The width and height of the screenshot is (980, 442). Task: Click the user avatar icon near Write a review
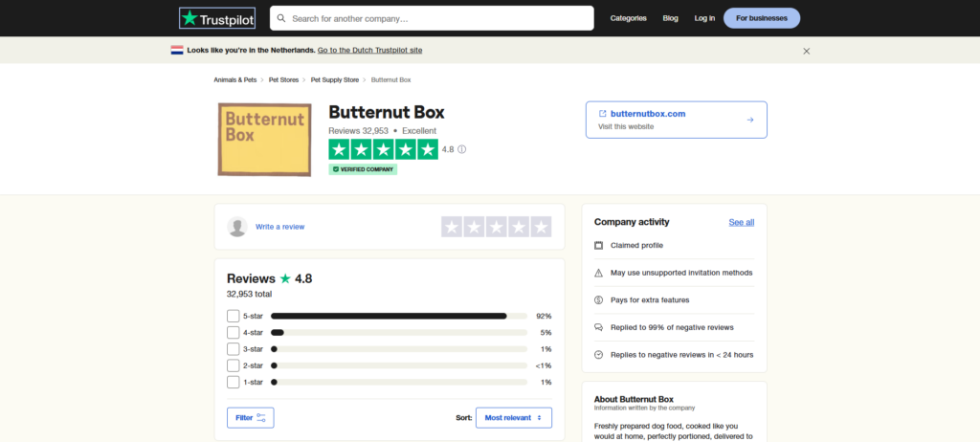[237, 227]
